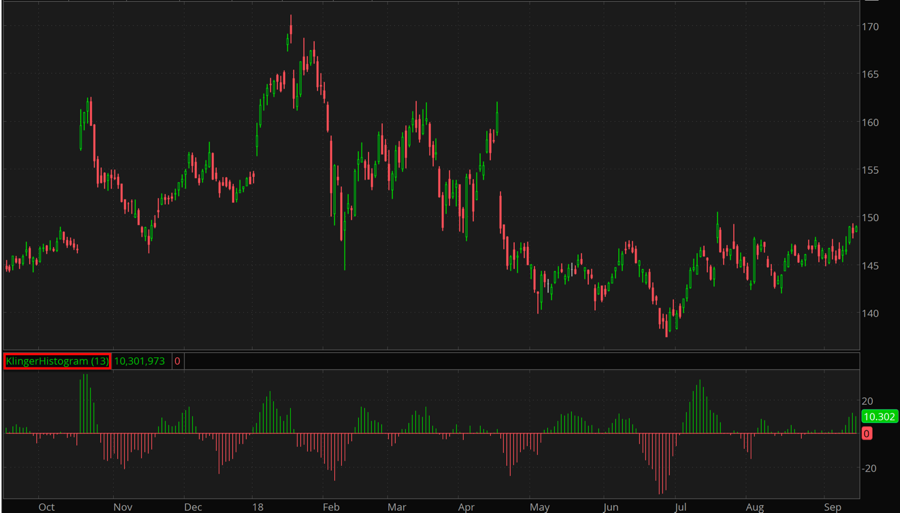Click the Jul label on the time axis

(682, 507)
